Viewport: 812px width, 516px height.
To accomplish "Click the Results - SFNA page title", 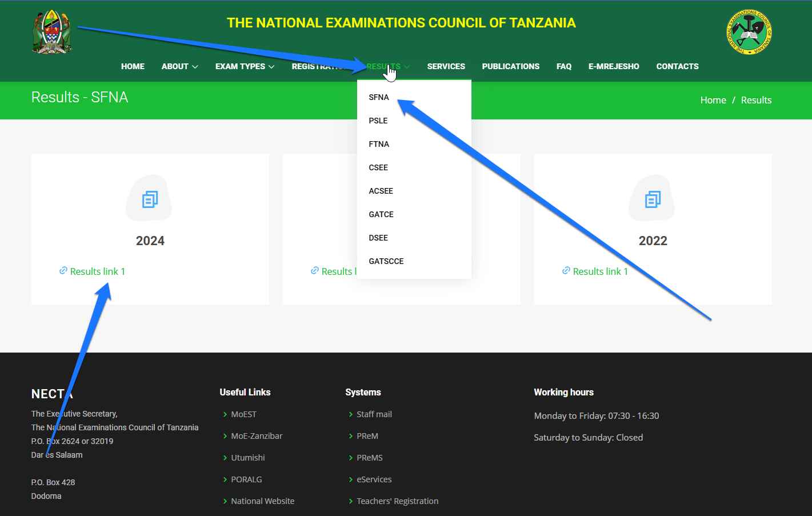I will [79, 97].
